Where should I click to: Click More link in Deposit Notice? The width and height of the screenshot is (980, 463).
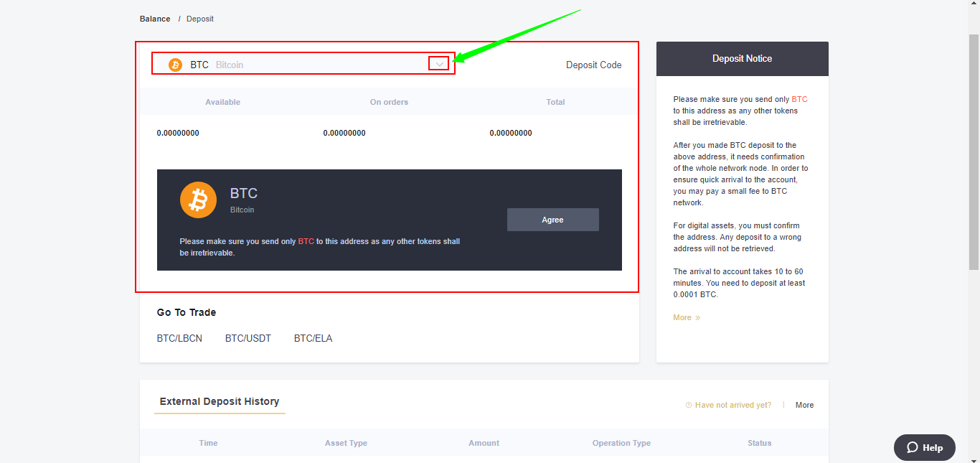(682, 317)
